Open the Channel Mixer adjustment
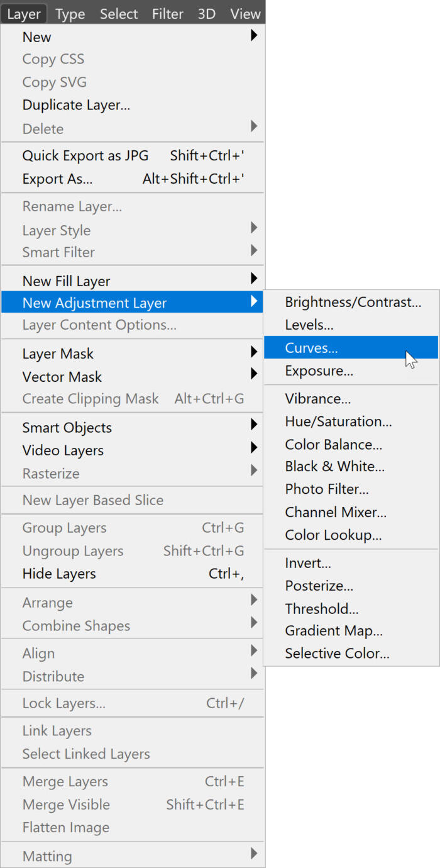The image size is (440, 868). point(335,512)
